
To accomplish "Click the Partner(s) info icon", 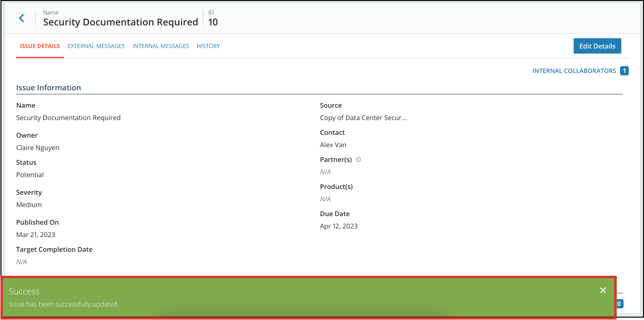I will pyautogui.click(x=358, y=160).
